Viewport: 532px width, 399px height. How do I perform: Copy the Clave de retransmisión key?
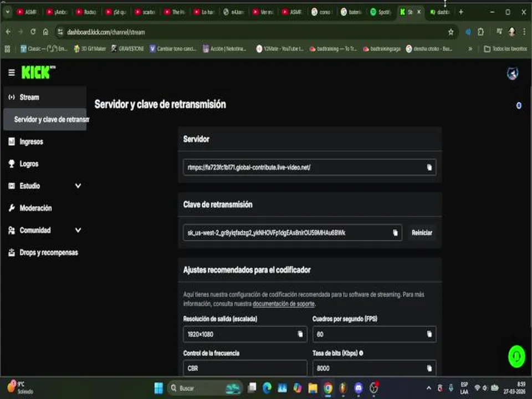tap(395, 233)
